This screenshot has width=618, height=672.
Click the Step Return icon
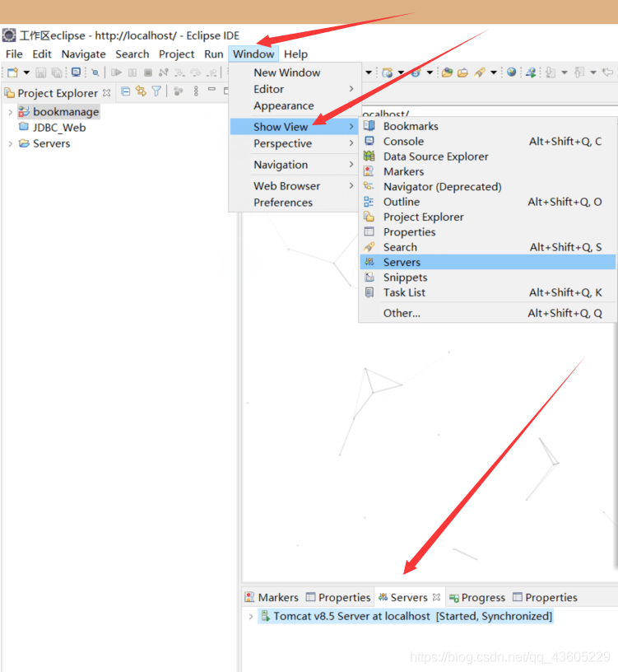click(211, 72)
